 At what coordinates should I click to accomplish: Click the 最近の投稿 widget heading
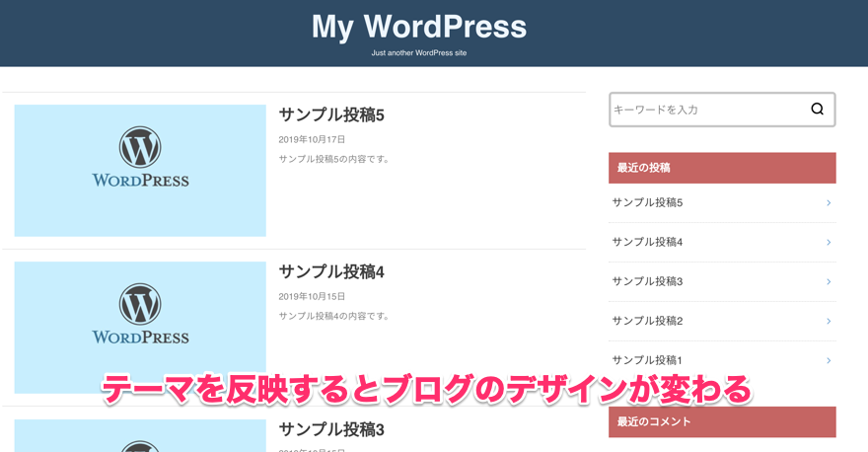pos(722,168)
